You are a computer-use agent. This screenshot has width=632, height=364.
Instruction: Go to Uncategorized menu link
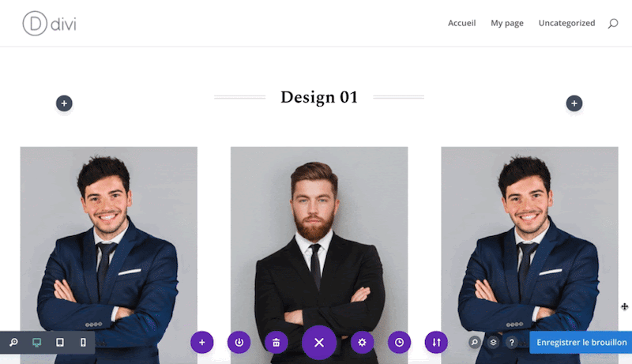point(566,23)
